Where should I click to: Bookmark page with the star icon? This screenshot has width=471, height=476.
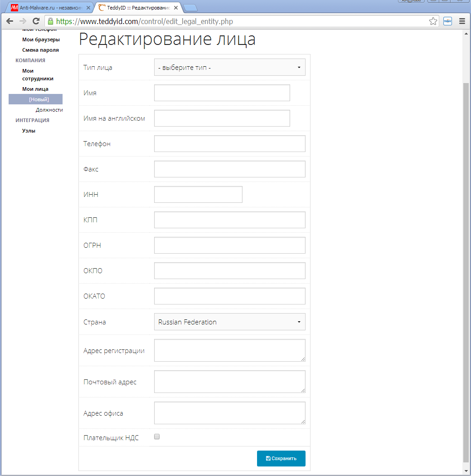click(433, 21)
